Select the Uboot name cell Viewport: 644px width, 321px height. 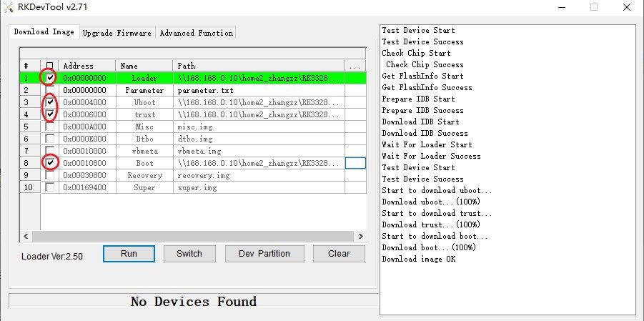point(144,102)
